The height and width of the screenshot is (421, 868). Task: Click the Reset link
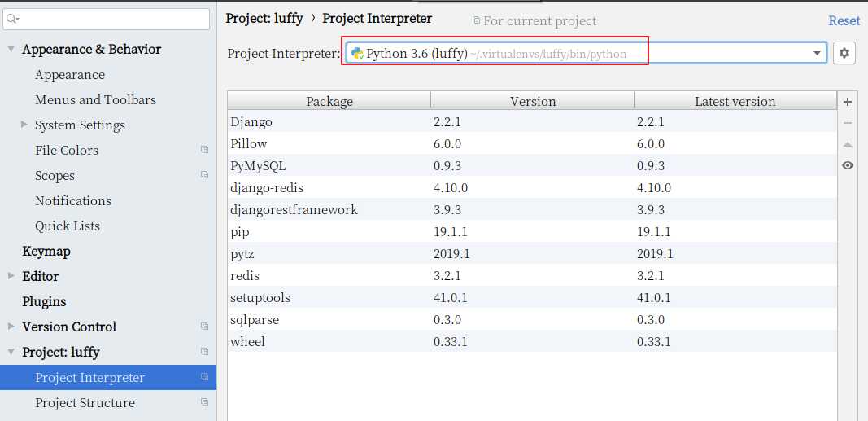click(x=844, y=20)
